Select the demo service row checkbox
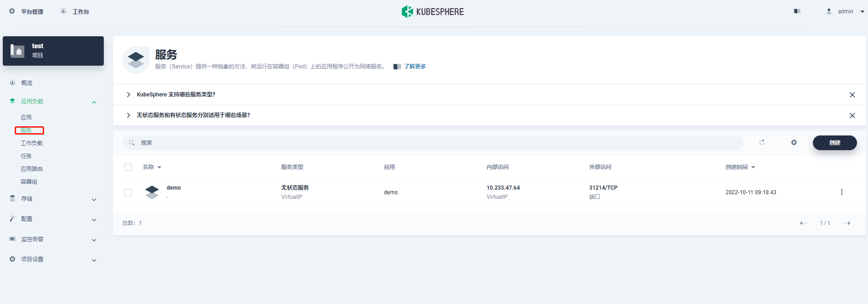 [x=128, y=192]
